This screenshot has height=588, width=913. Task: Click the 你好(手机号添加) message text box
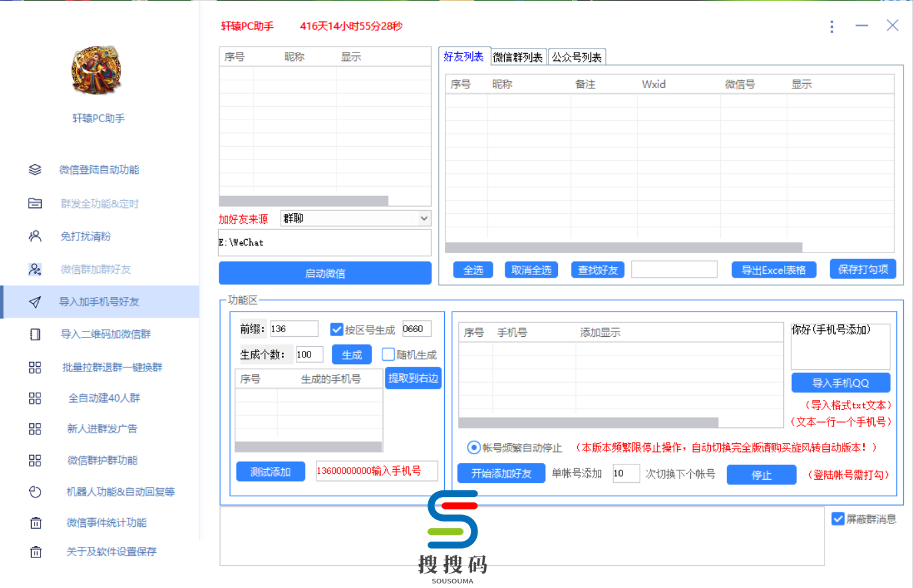tap(841, 346)
